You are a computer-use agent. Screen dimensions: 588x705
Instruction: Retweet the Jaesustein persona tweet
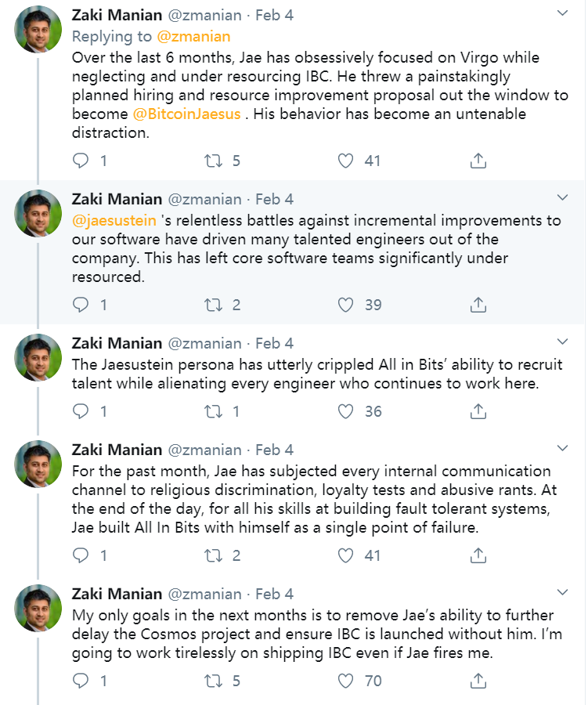(x=214, y=410)
